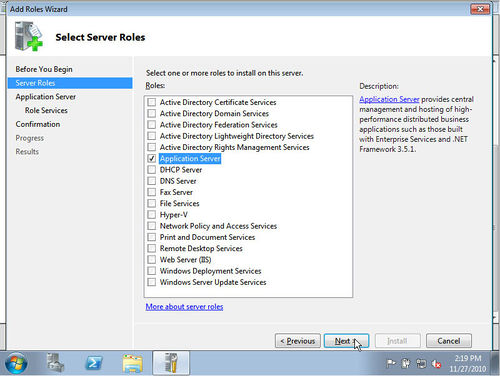500x376 pixels.
Task: Click the active Add Roles Wizard taskbar icon
Action: coord(171,363)
